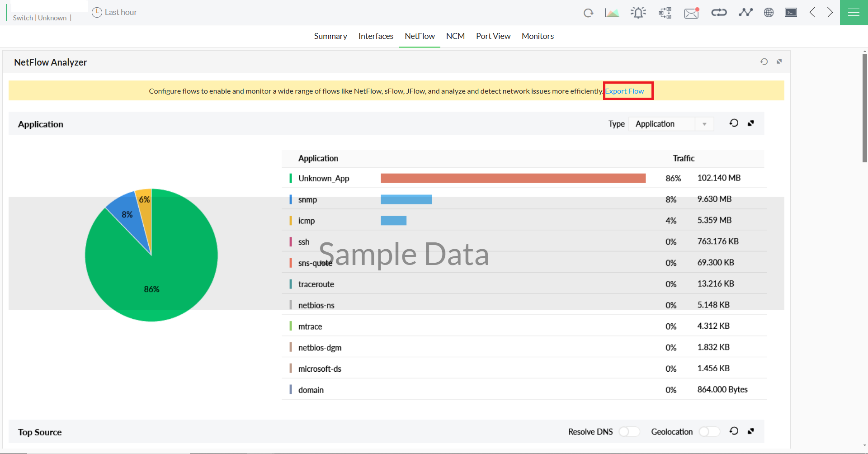Screen dimensions: 868x454
Task: Open the Application type dropdown
Action: [704, 123]
